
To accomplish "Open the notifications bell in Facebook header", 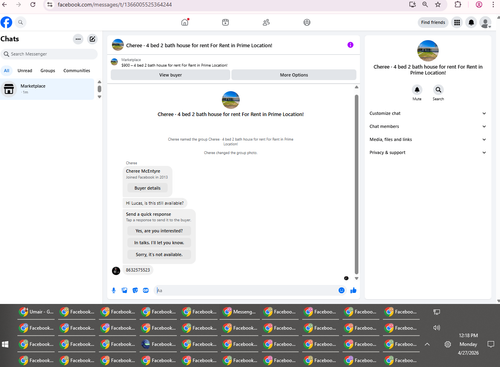I will click(471, 22).
